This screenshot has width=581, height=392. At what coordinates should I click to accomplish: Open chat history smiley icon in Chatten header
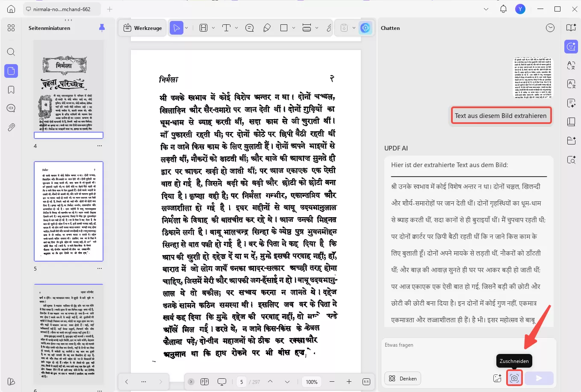pyautogui.click(x=550, y=28)
